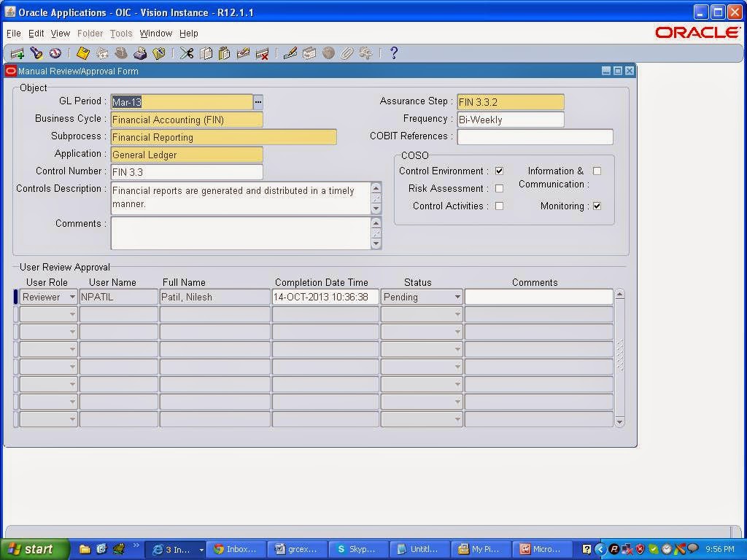
Task: Click the Folder Tools toolbar icon
Action: (x=366, y=53)
